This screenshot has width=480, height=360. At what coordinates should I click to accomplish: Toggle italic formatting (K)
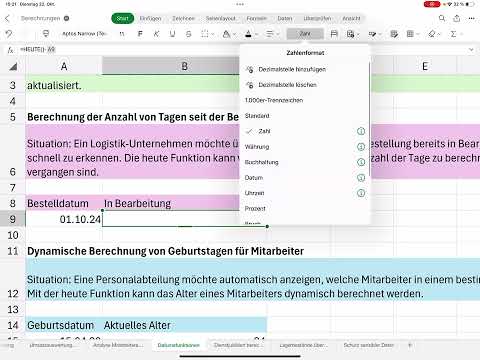click(x=156, y=34)
